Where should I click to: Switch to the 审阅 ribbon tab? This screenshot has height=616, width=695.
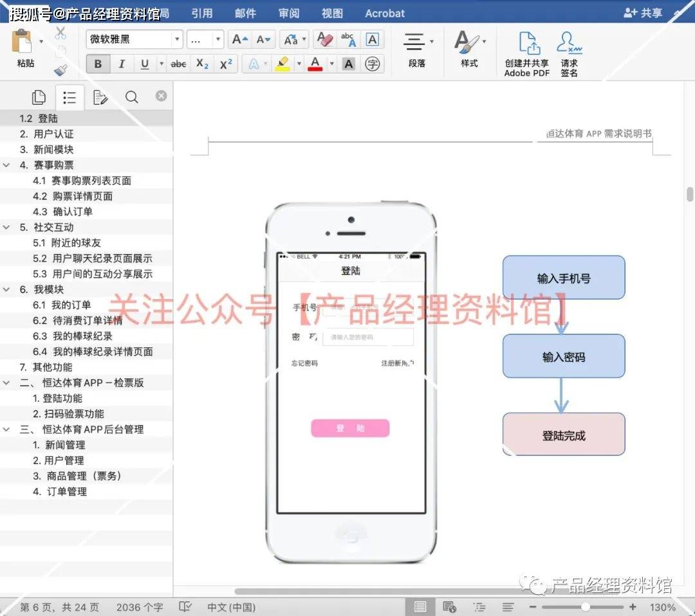(288, 13)
